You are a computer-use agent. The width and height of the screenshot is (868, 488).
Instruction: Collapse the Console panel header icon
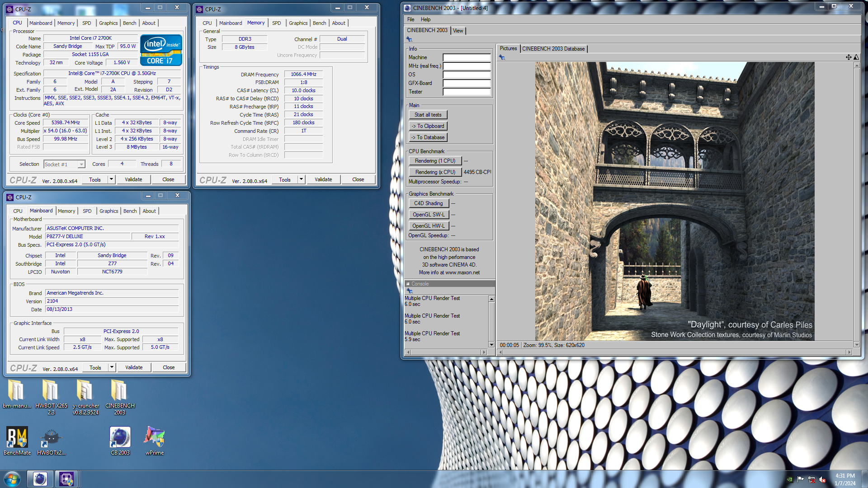click(408, 284)
